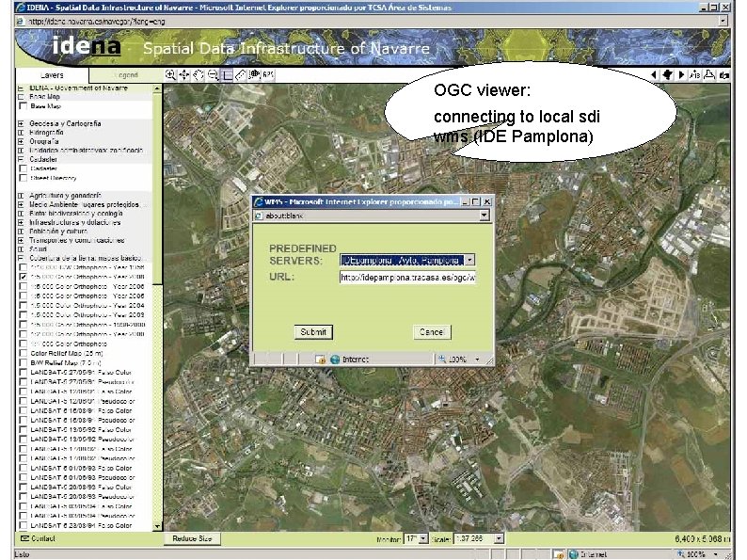This screenshot has height=560, width=747.
Task: Click the layer list scrollbar thumb
Action: (x=157, y=188)
